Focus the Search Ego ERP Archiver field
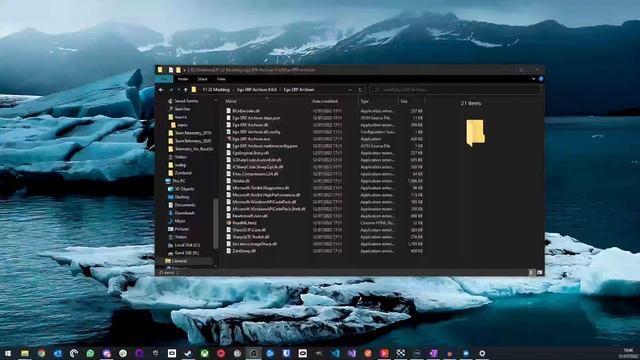Screen dimensions: 640x360 click(x=455, y=90)
